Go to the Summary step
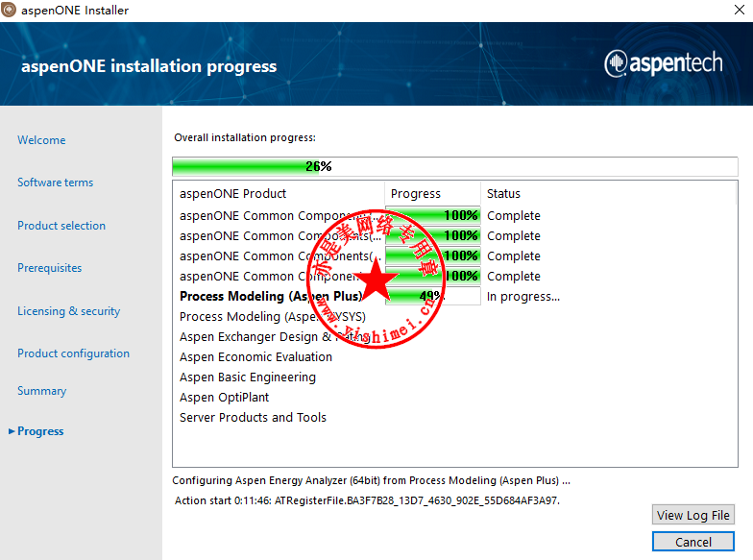The width and height of the screenshot is (753, 560). click(x=42, y=391)
